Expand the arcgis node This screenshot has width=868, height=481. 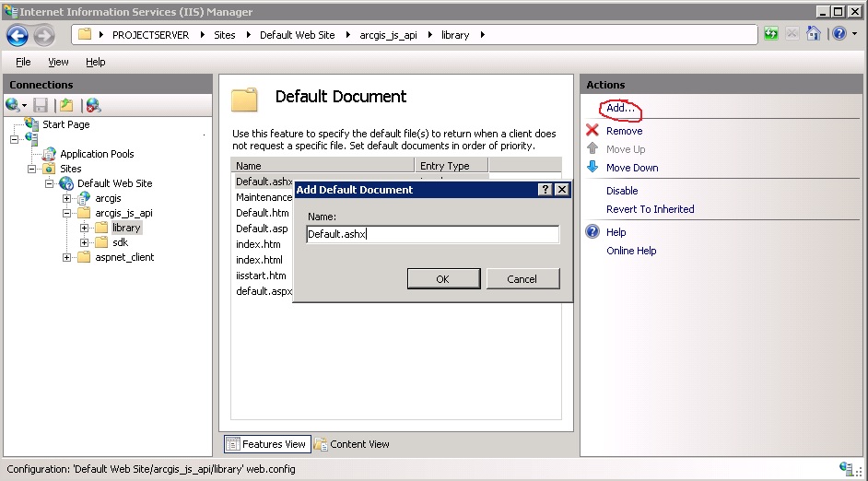point(66,198)
